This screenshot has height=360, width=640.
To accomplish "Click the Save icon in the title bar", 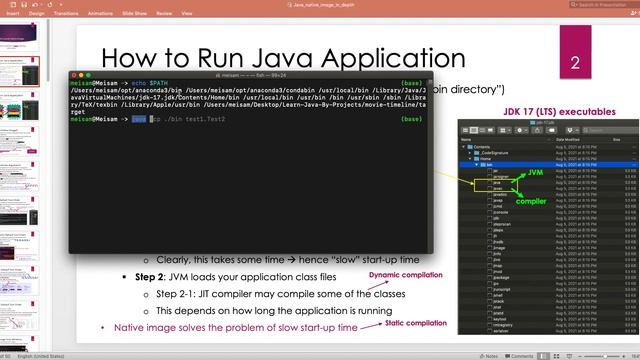I will point(24,5).
